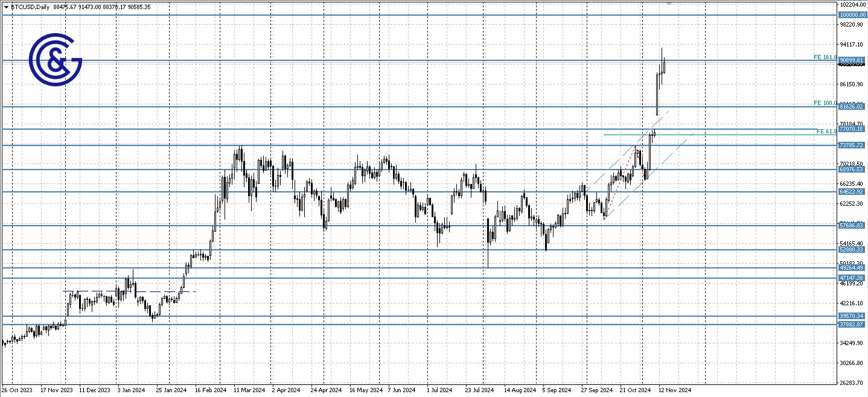Select the FE 61.8 Fibonacci expansion label
868x397 pixels.
pyautogui.click(x=827, y=132)
